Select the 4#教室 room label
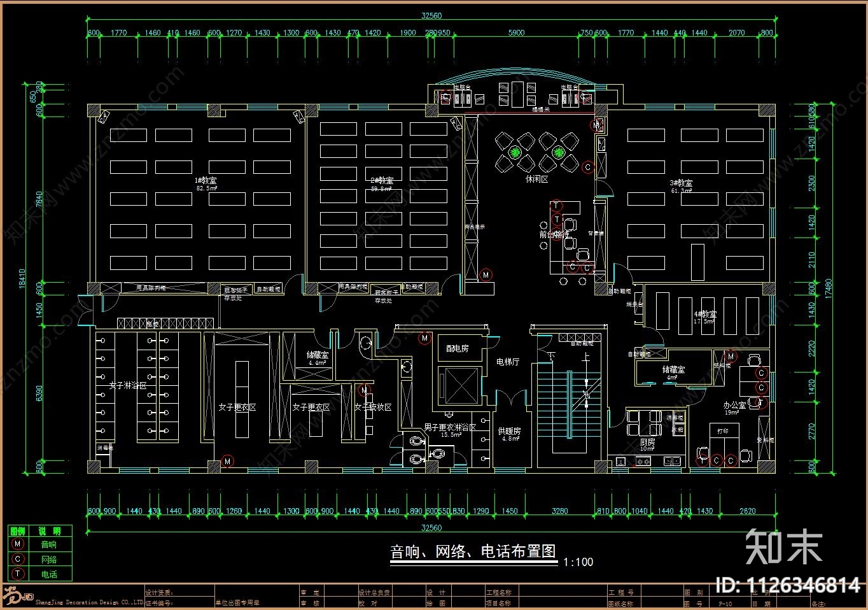Viewport: 868px width, 610px height. coord(705,315)
